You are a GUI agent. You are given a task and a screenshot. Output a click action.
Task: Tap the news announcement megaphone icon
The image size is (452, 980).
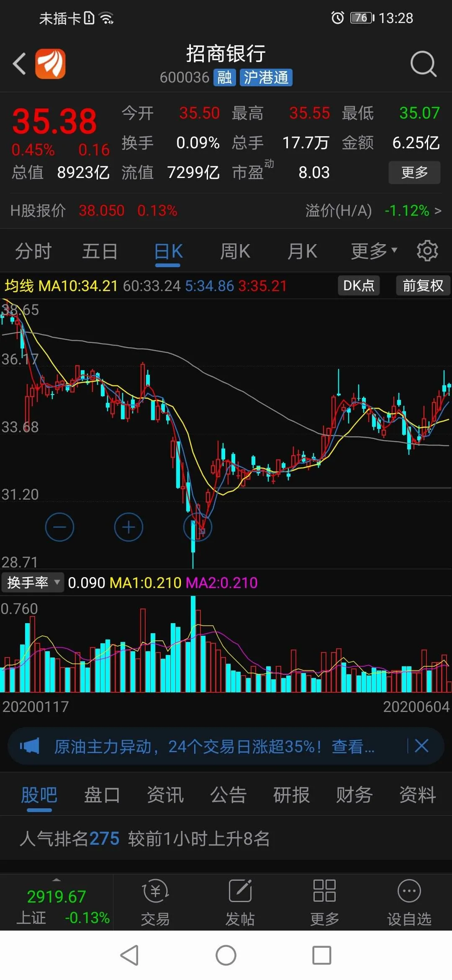click(29, 746)
